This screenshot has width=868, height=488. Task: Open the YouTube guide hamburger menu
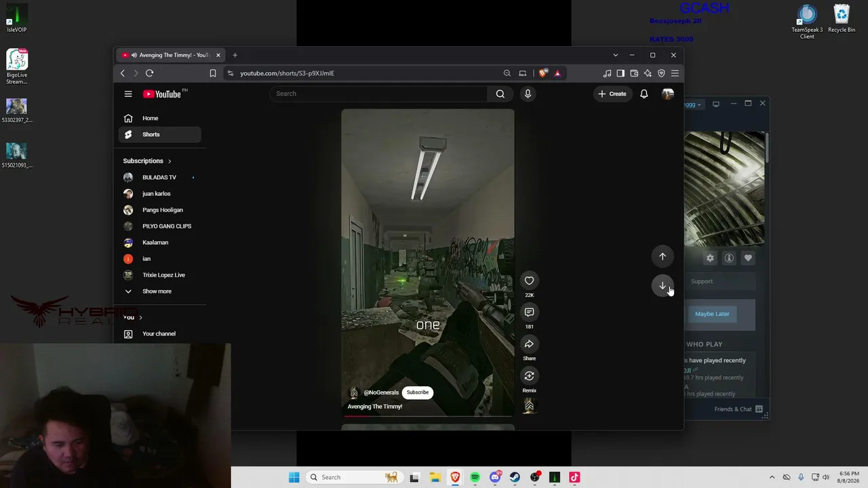[128, 94]
